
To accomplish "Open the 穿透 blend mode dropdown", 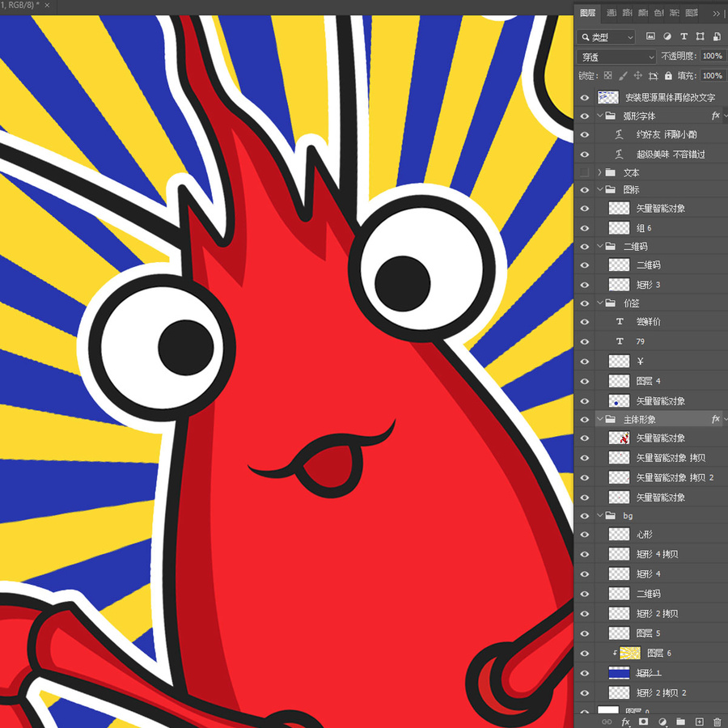I will (x=616, y=57).
